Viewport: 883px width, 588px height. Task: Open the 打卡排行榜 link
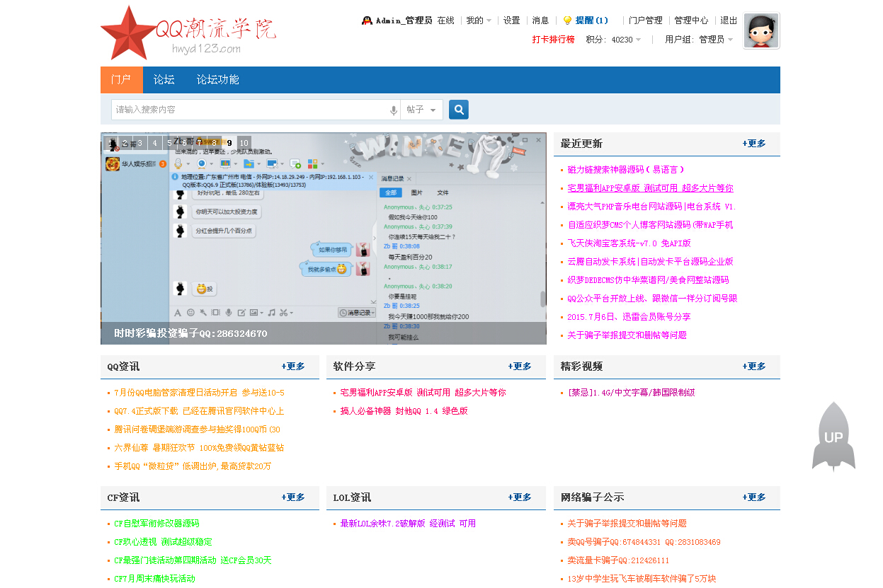click(553, 40)
